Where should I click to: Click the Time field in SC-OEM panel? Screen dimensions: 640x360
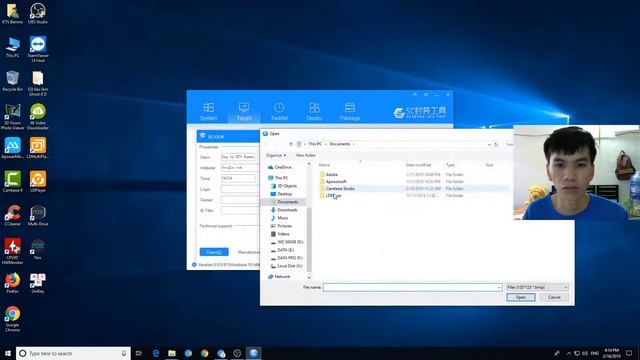[x=238, y=178]
